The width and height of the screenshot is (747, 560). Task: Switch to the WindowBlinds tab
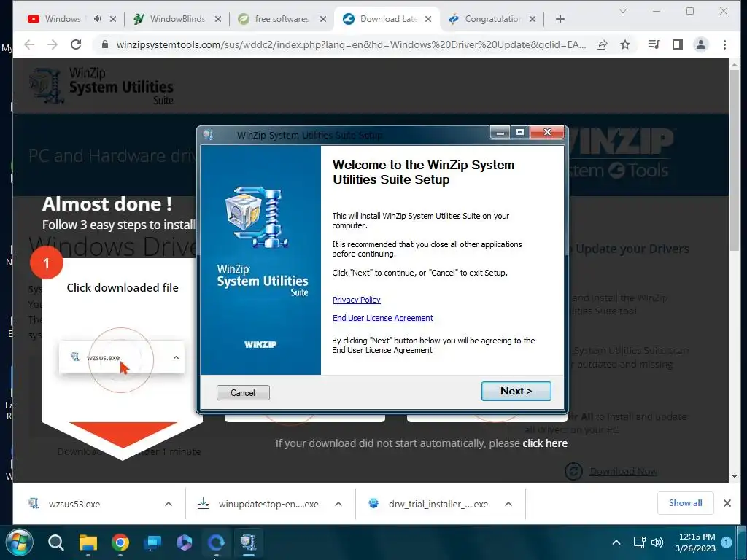coord(177,18)
